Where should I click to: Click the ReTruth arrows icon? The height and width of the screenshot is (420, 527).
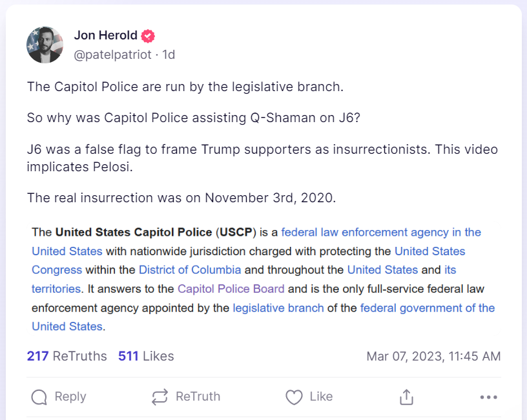160,397
